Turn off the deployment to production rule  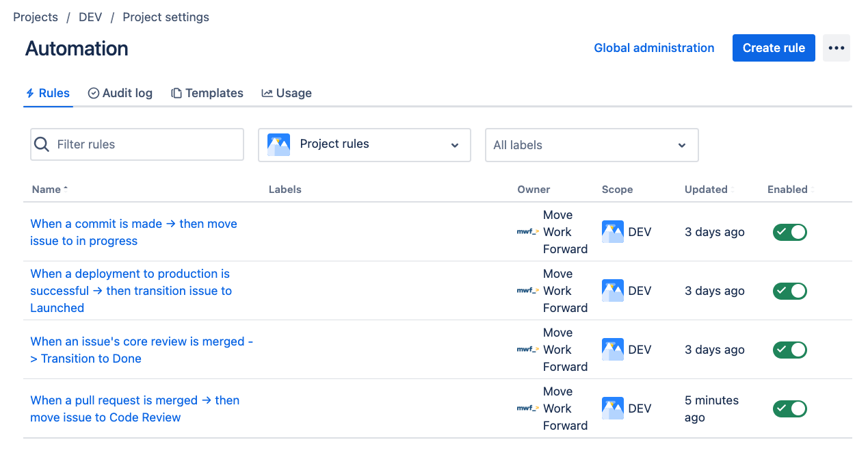789,291
